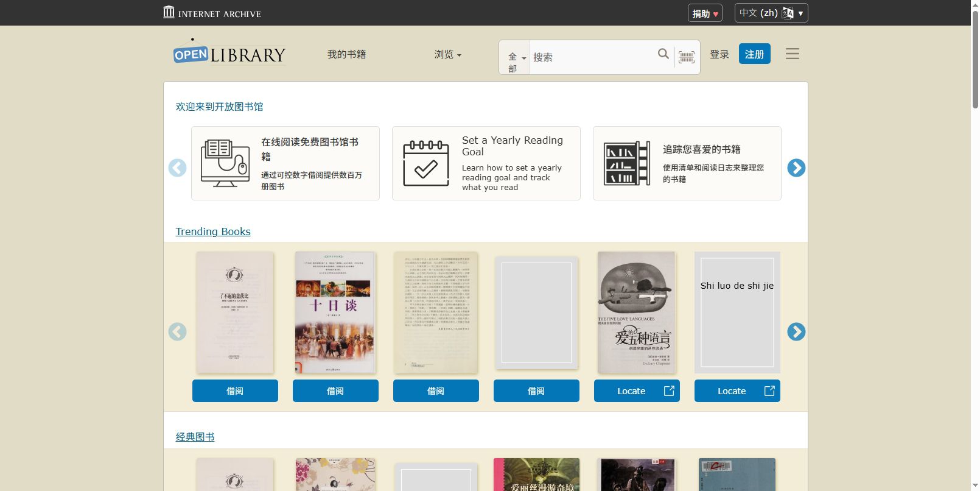Click the Internet Archive logo
Viewport: 980px width, 491px height.
(x=212, y=13)
